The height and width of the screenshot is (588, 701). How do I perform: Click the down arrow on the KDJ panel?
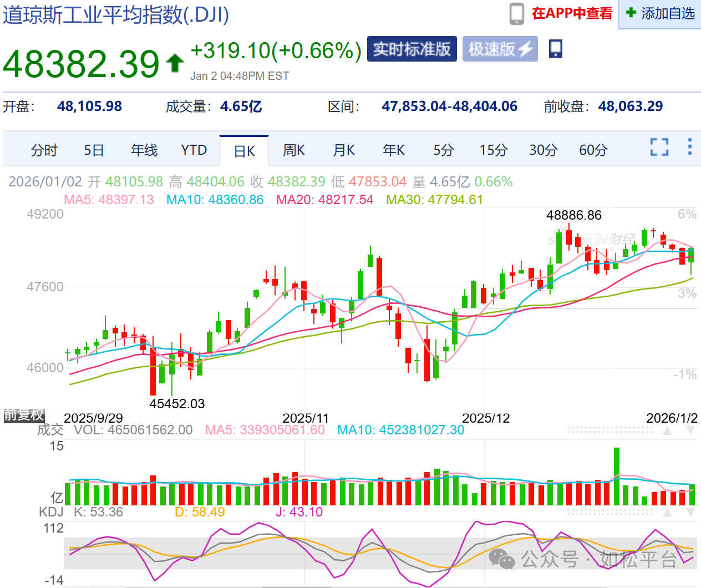click(690, 513)
